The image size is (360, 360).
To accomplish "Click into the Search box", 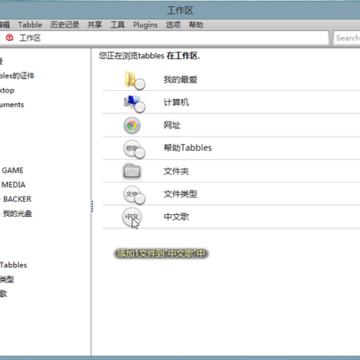I will pyautogui.click(x=347, y=38).
